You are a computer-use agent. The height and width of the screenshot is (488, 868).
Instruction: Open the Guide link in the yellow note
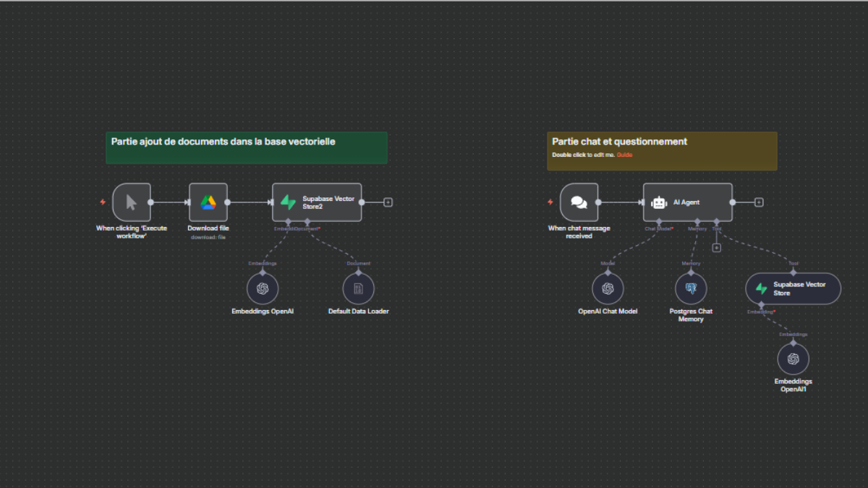624,155
